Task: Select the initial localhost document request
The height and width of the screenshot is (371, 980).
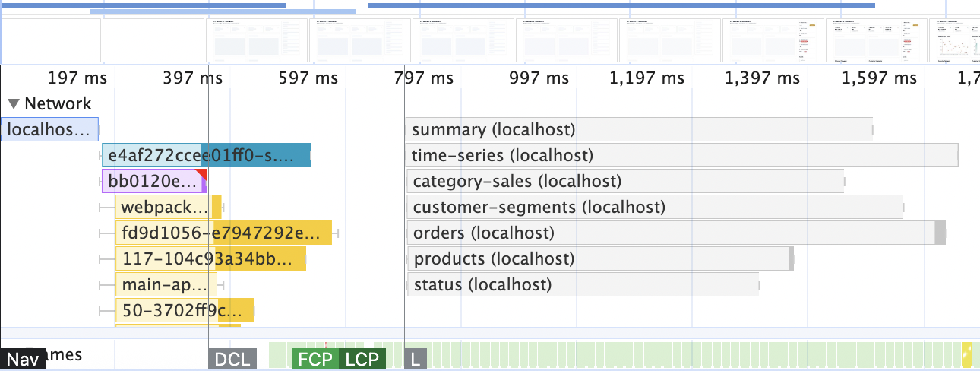Action: point(49,130)
